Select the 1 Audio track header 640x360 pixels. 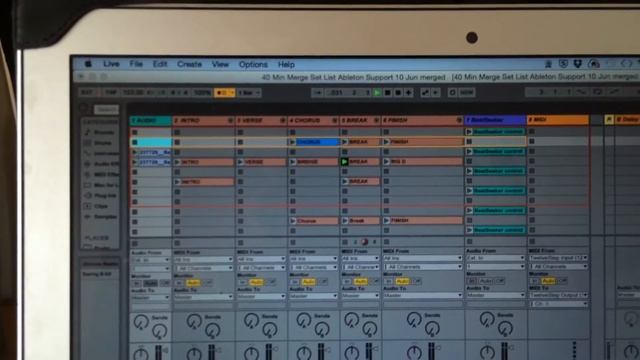pyautogui.click(x=151, y=121)
